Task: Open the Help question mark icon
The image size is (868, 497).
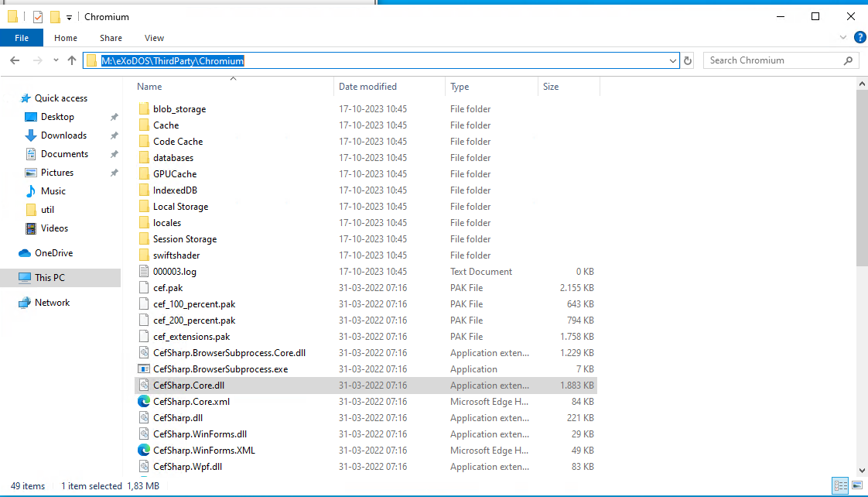Action: [859, 38]
